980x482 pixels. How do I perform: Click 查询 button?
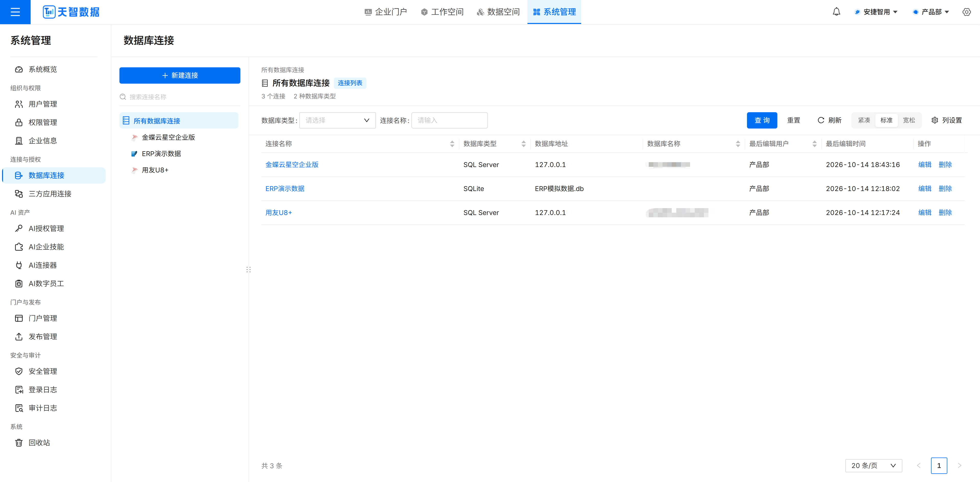point(762,120)
